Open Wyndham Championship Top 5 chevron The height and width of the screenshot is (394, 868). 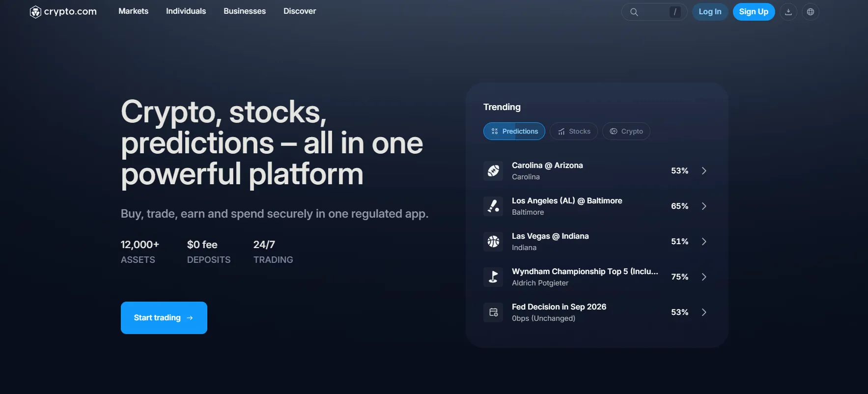click(x=704, y=277)
